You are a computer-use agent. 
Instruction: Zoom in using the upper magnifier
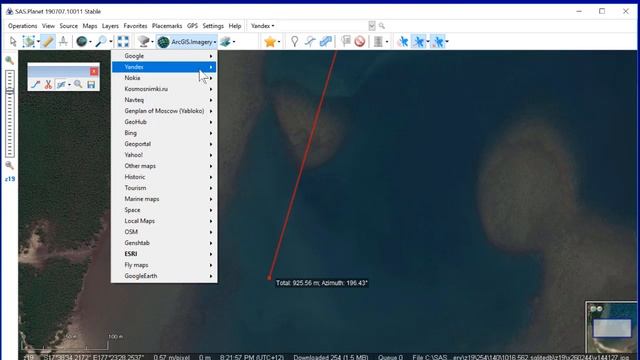(x=9, y=61)
